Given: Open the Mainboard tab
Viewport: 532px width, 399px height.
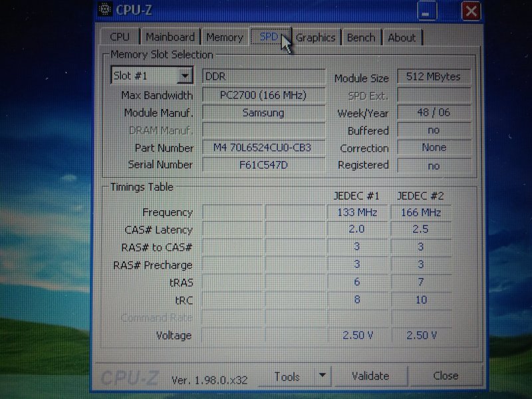Looking at the screenshot, I should click(x=170, y=37).
